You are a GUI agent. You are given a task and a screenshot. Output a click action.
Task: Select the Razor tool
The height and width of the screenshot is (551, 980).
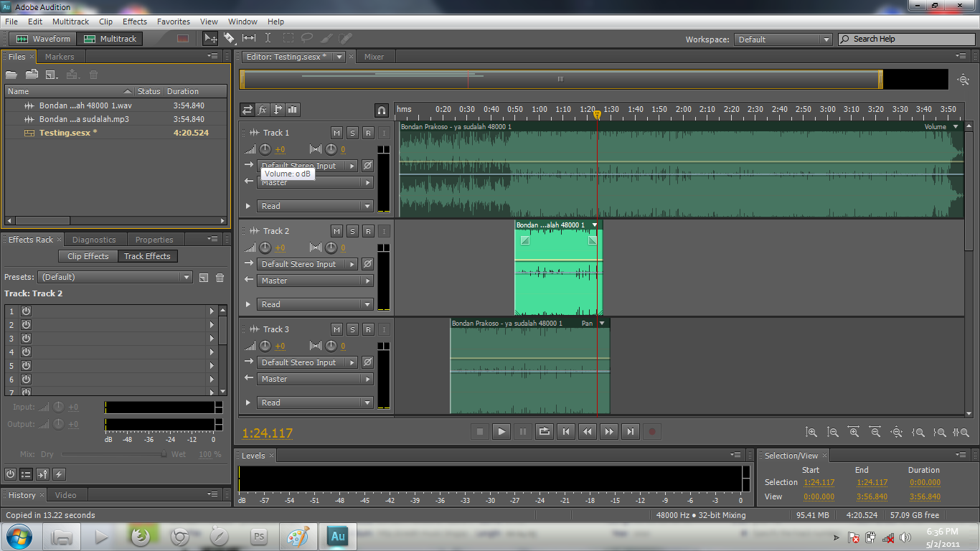[230, 39]
